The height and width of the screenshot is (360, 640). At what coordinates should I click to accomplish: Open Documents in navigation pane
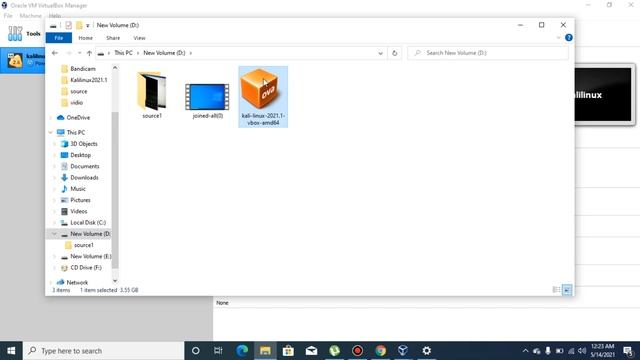click(84, 166)
